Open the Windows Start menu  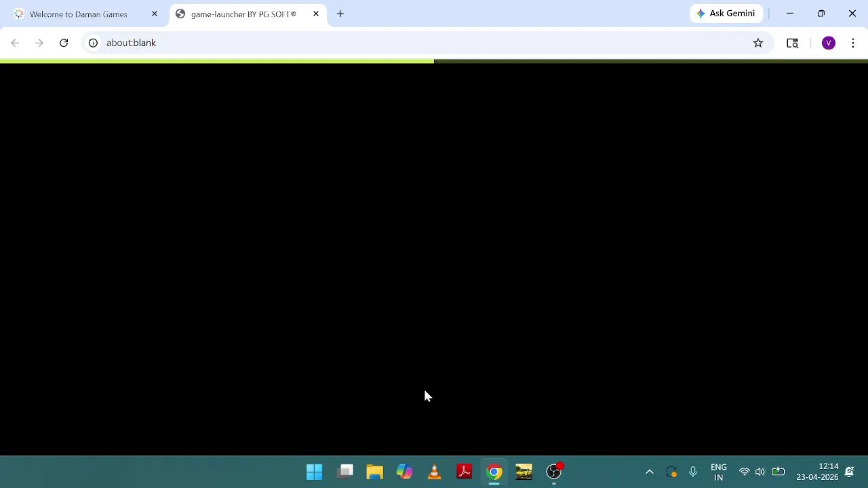tap(315, 472)
